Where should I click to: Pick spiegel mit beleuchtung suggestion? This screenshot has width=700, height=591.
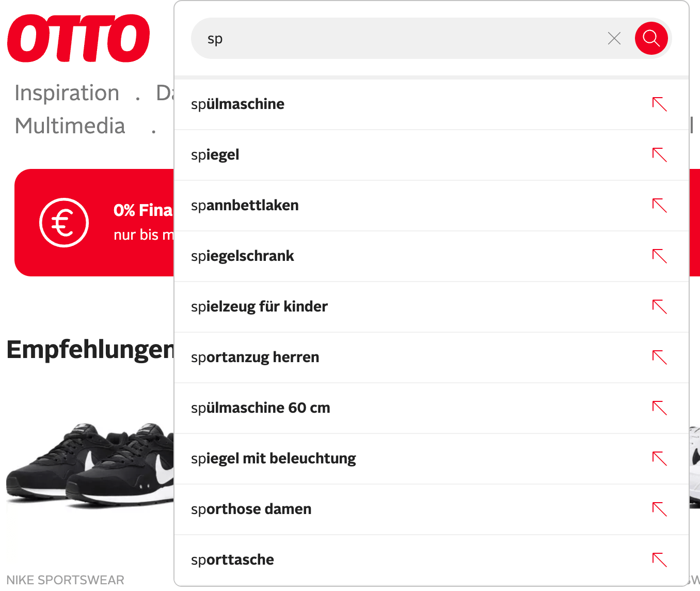point(273,459)
